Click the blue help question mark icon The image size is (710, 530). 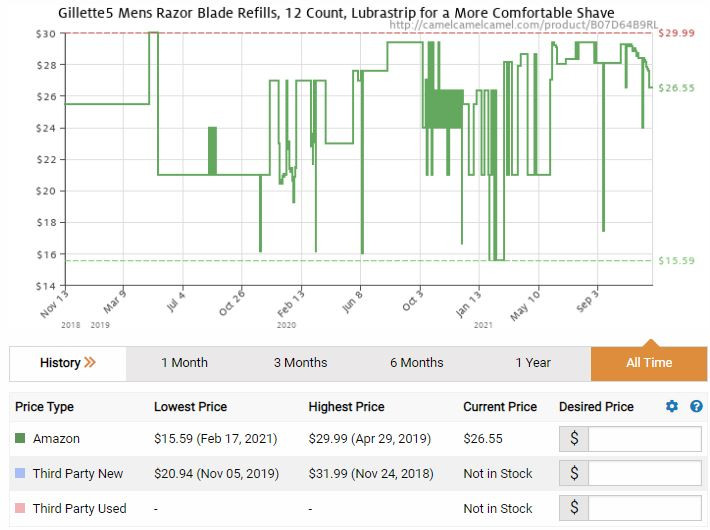(696, 406)
